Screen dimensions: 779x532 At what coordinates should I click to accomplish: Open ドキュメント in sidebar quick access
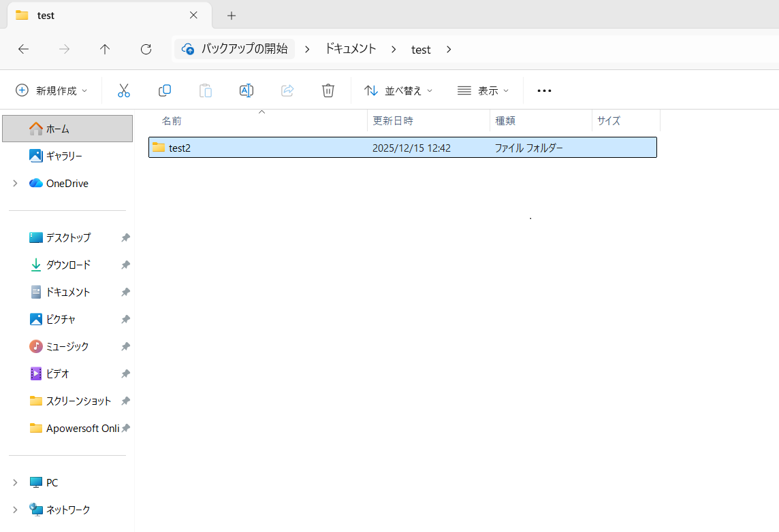click(67, 293)
